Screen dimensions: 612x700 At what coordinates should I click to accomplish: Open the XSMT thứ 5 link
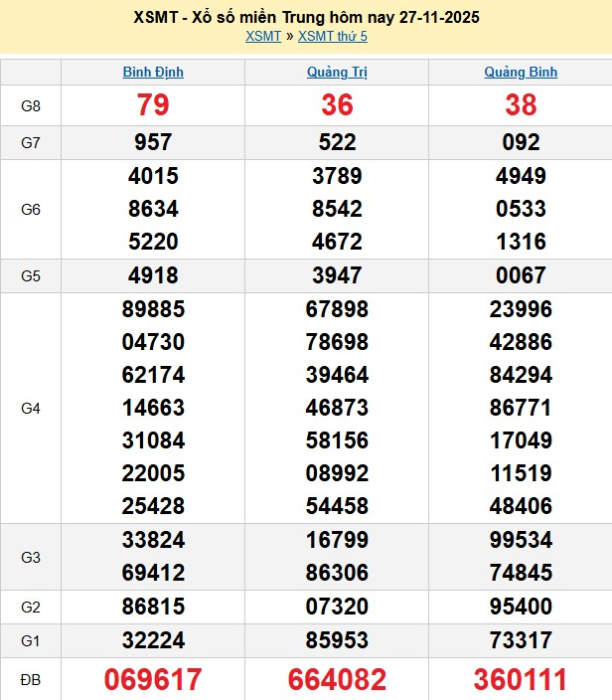point(333,37)
